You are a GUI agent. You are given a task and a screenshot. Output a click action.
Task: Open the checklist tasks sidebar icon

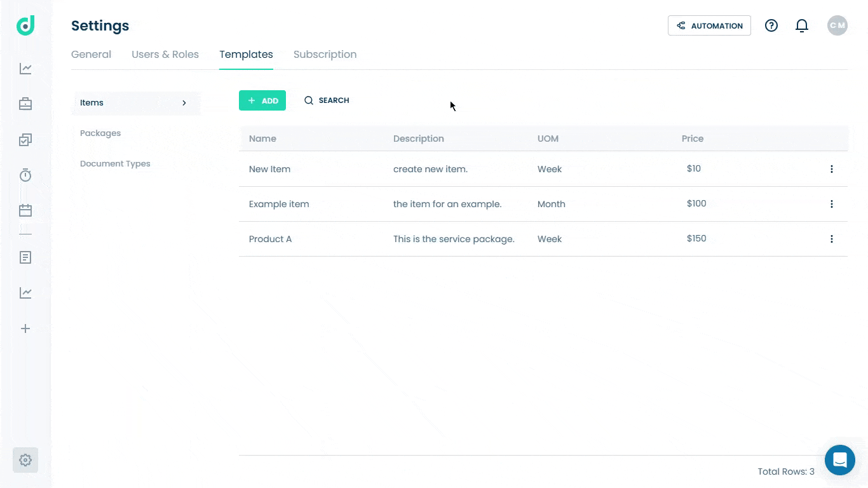(25, 140)
